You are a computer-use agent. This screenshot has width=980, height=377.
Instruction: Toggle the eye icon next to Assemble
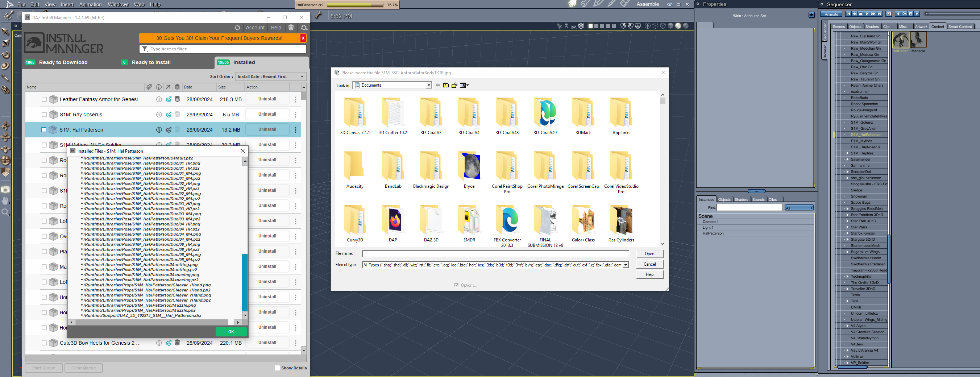(669, 5)
